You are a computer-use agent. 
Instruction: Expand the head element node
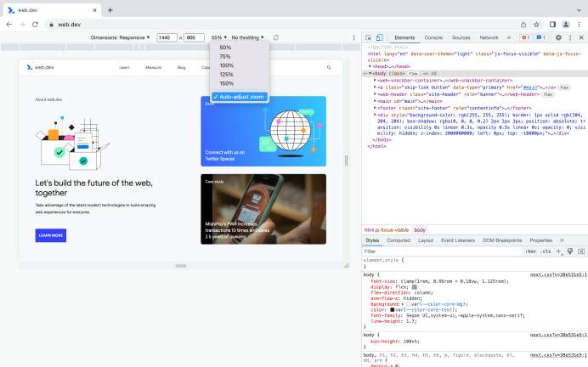[x=370, y=66]
